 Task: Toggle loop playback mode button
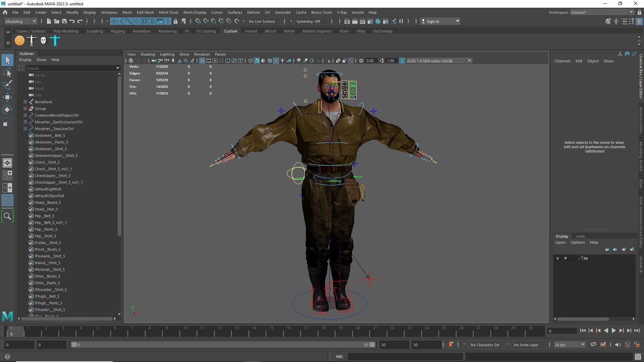pyautogui.click(x=593, y=345)
